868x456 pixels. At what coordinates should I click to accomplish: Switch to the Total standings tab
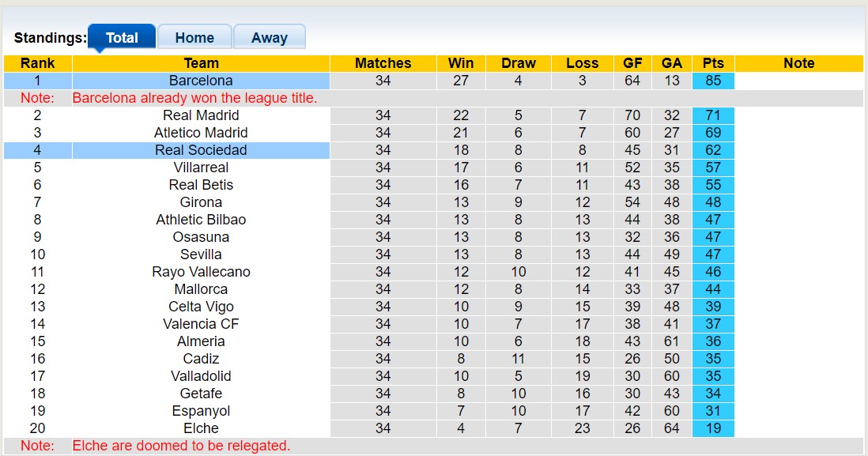coord(122,37)
